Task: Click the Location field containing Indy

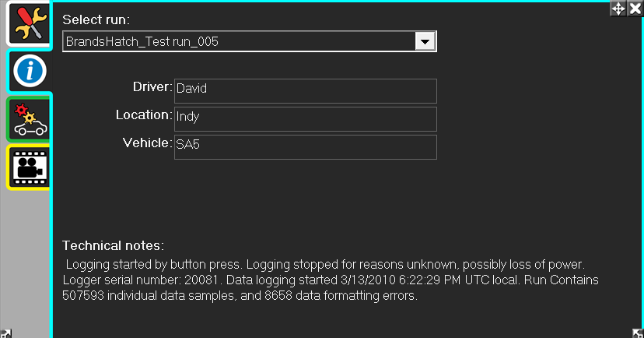Action: 305,118
